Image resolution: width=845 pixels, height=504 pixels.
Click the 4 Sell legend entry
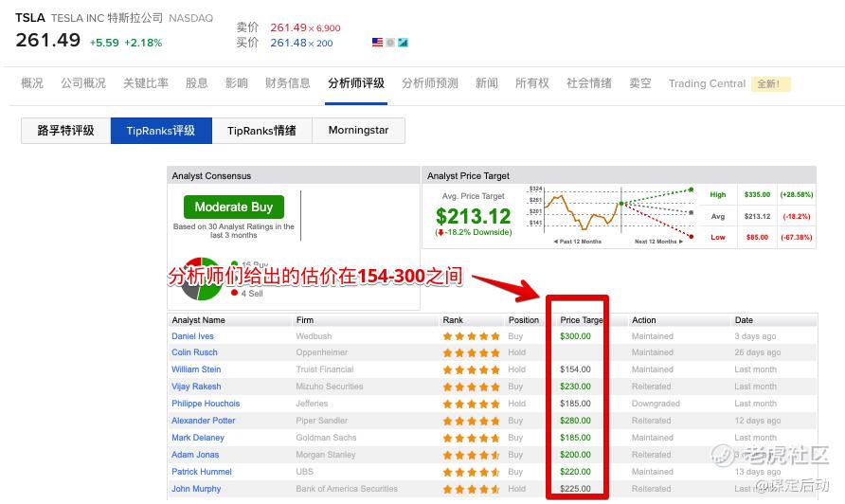tap(247, 294)
